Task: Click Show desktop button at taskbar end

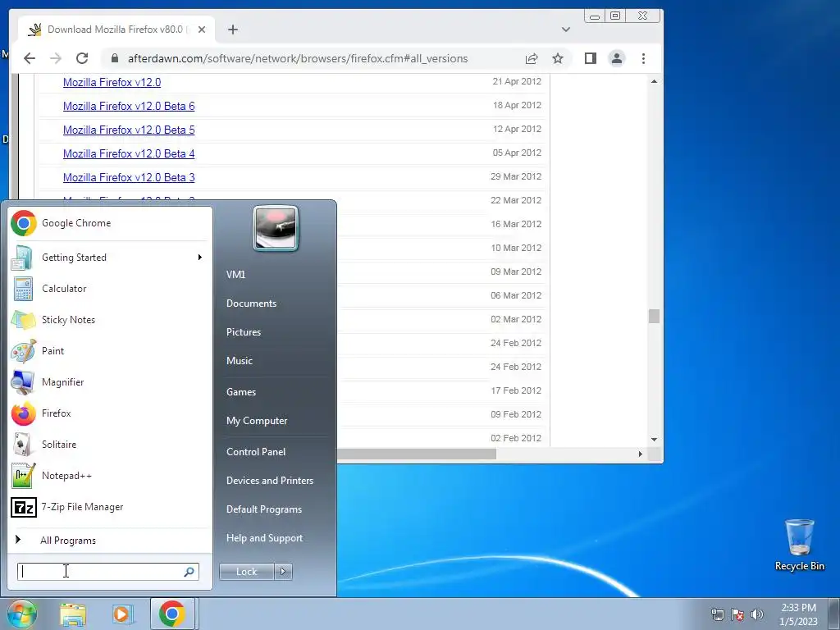Action: 834,614
